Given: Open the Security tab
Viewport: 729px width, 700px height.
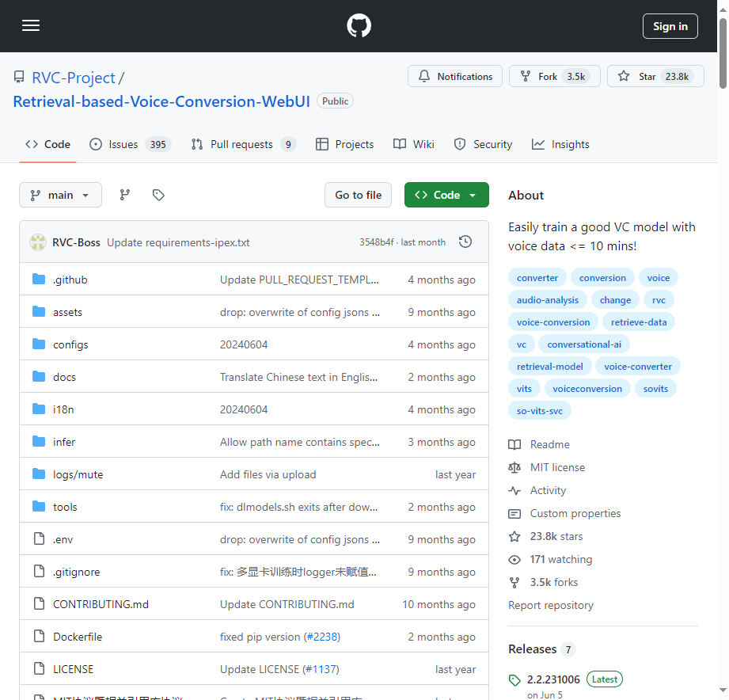Looking at the screenshot, I should pos(483,145).
